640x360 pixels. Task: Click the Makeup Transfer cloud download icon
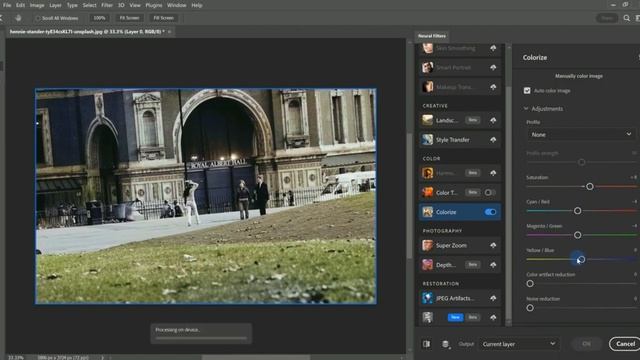493,87
